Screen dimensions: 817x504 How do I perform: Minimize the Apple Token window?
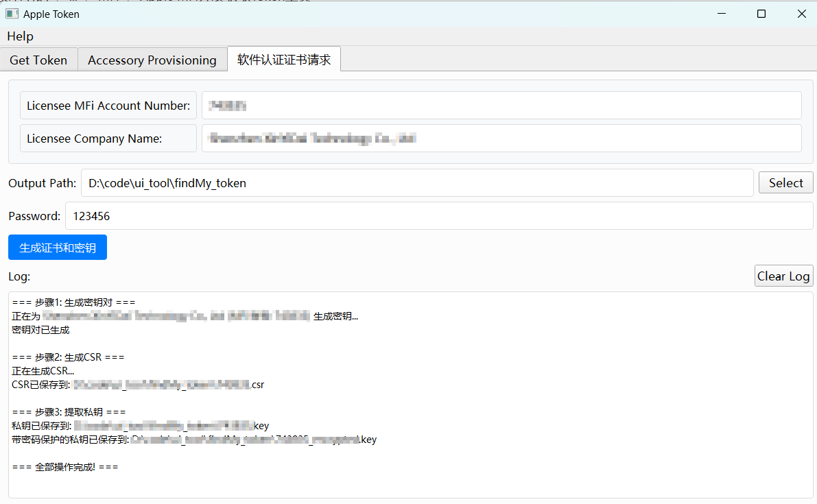722,14
